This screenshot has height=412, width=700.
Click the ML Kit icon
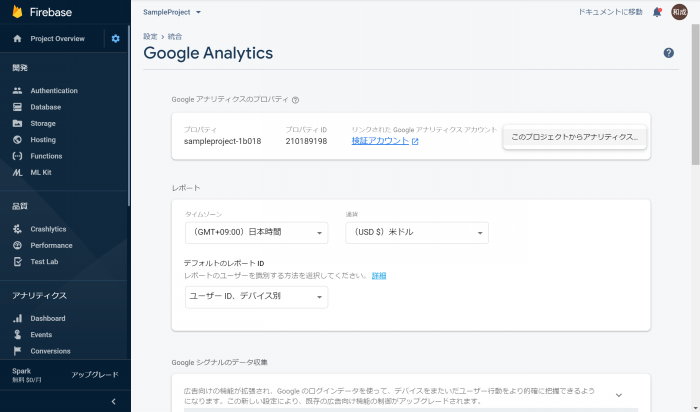[17, 172]
